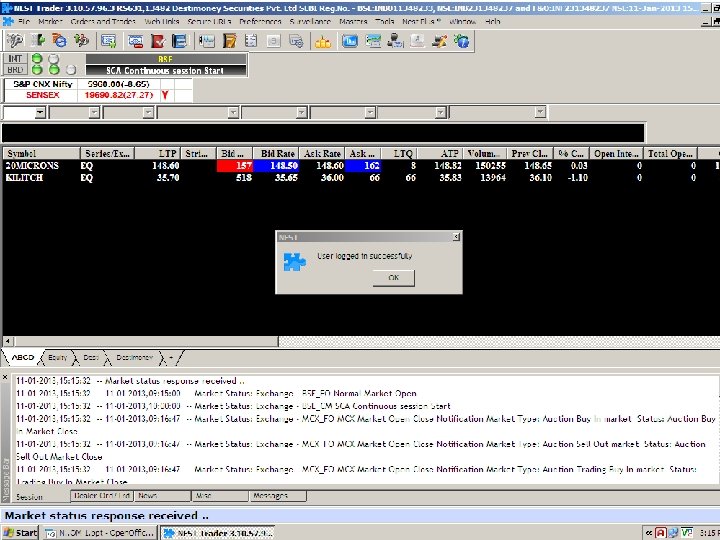Close the NEST login success dialog
This screenshot has width=720, height=540.
coord(456,237)
